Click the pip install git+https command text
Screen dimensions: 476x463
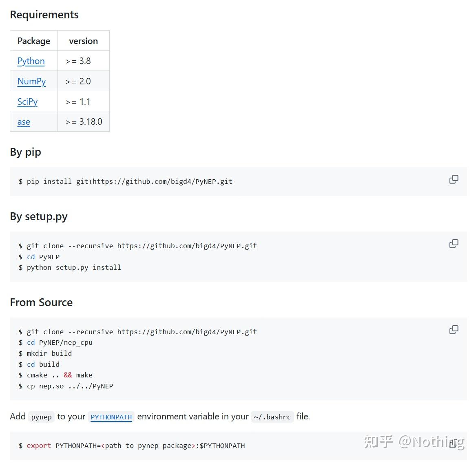click(129, 181)
